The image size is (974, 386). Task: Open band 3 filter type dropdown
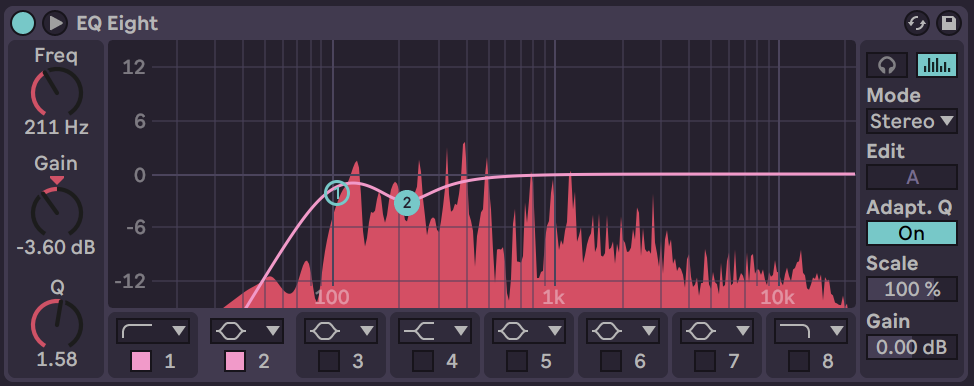[341, 331]
